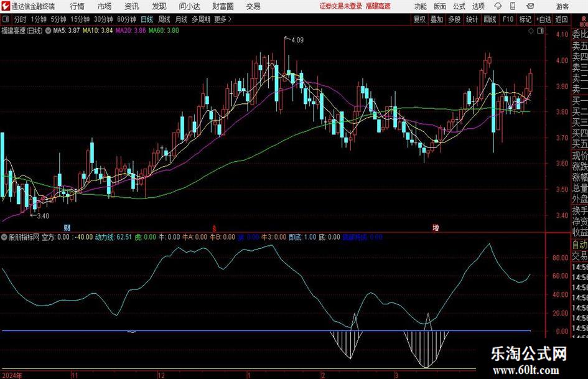
Task: Click the 证券交易未登录 login link
Action: (x=341, y=6)
